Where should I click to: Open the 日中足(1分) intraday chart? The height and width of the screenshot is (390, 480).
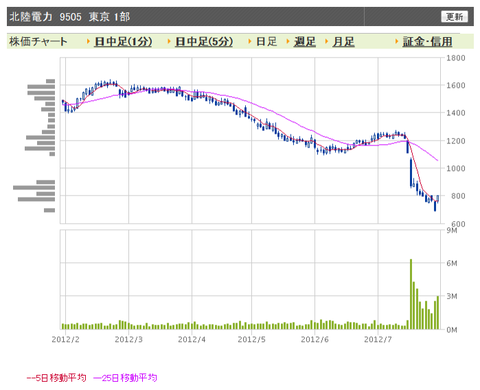tap(123, 42)
